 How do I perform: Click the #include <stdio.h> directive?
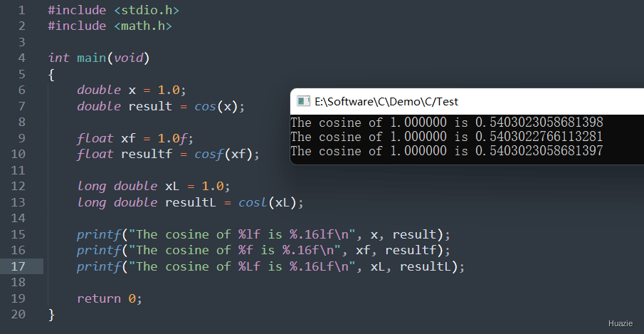[x=113, y=10]
